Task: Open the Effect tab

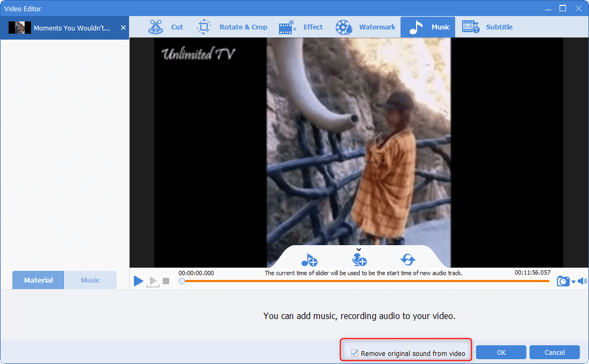Action: [x=301, y=27]
